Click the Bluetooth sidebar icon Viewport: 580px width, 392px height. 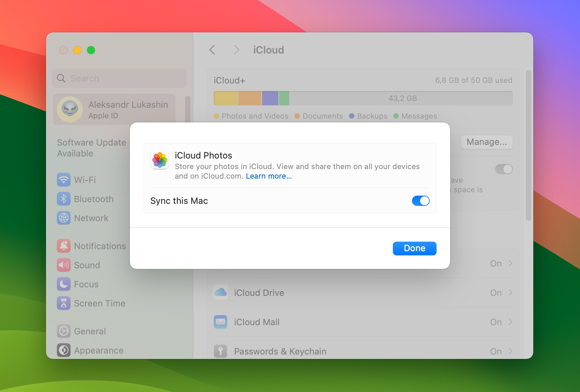[x=64, y=199]
